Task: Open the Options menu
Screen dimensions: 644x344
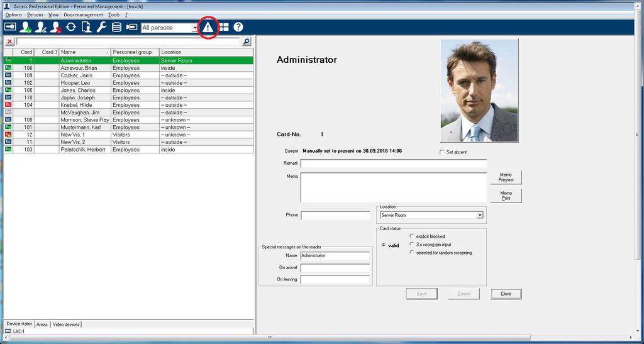Action: [x=14, y=14]
